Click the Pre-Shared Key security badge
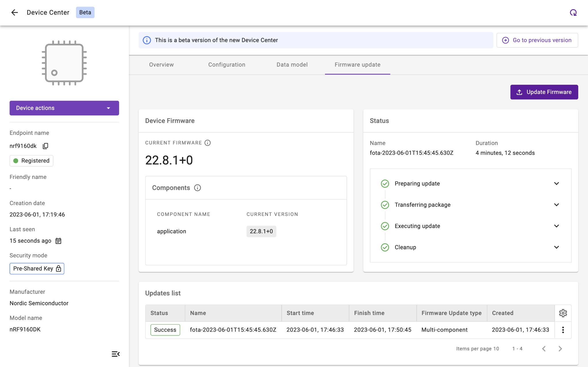Viewport: 588px width, 367px height. pos(37,269)
